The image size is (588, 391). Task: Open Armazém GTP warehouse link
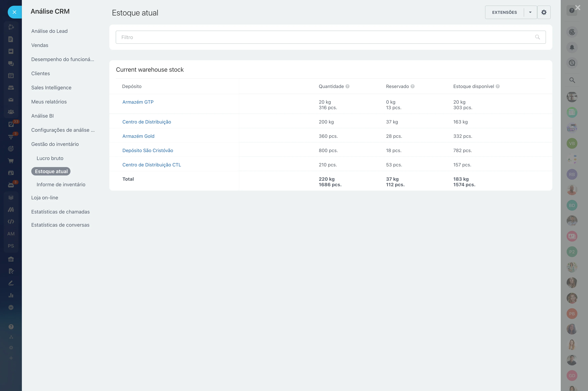(x=138, y=102)
